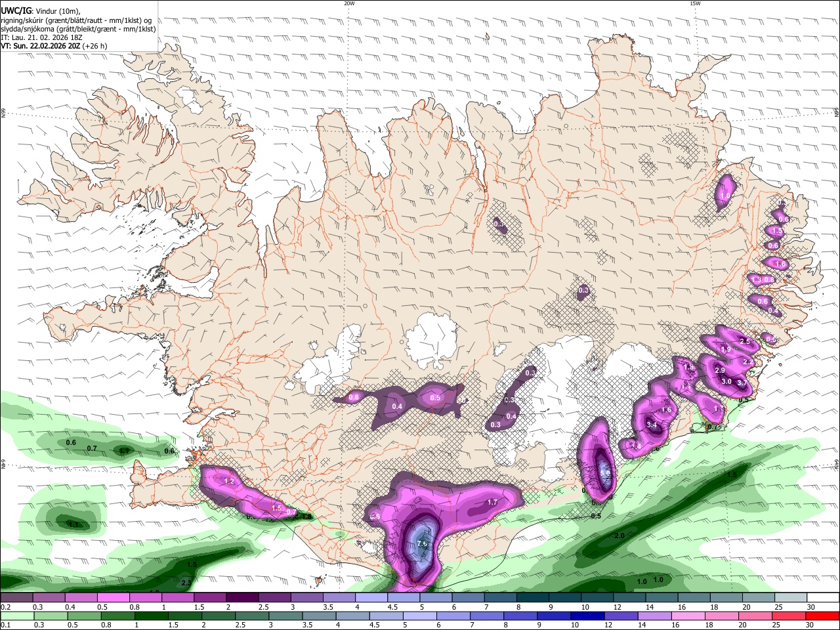The width and height of the screenshot is (840, 630).
Task: Pick the bright pink 0.5 swatch in the snow legend
Action: tap(114, 597)
